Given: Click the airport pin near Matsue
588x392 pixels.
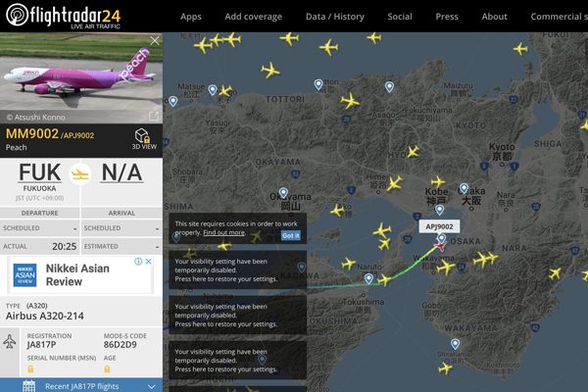Looking at the screenshot, I should tap(213, 90).
